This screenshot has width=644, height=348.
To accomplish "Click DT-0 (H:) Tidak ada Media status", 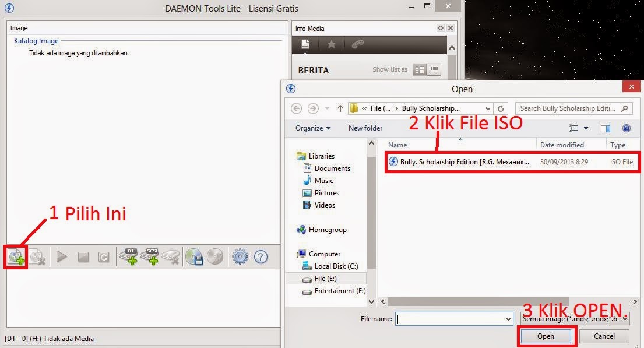I will tap(49, 339).
